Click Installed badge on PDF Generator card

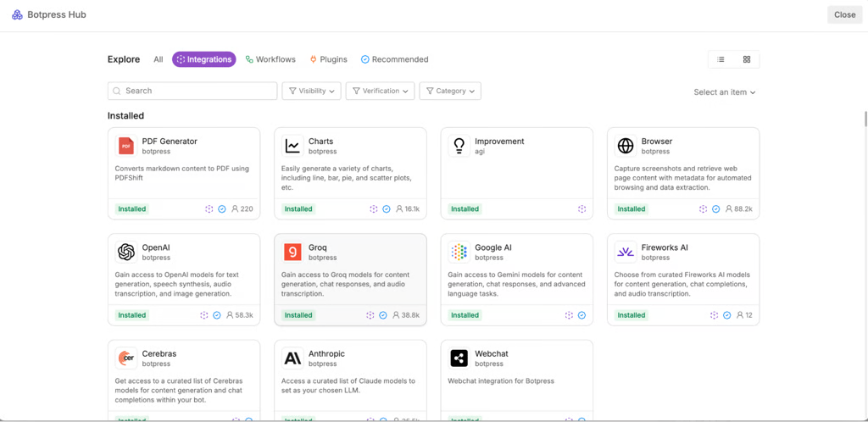click(131, 209)
